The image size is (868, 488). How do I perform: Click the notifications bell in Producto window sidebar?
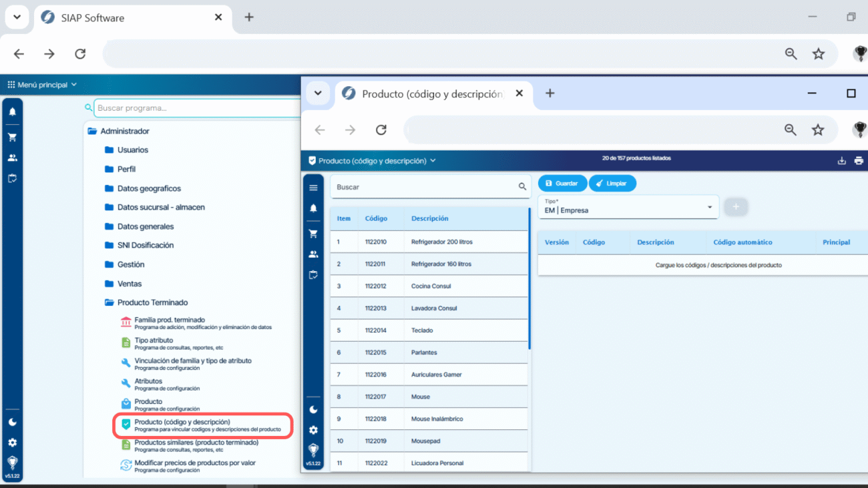[313, 208]
